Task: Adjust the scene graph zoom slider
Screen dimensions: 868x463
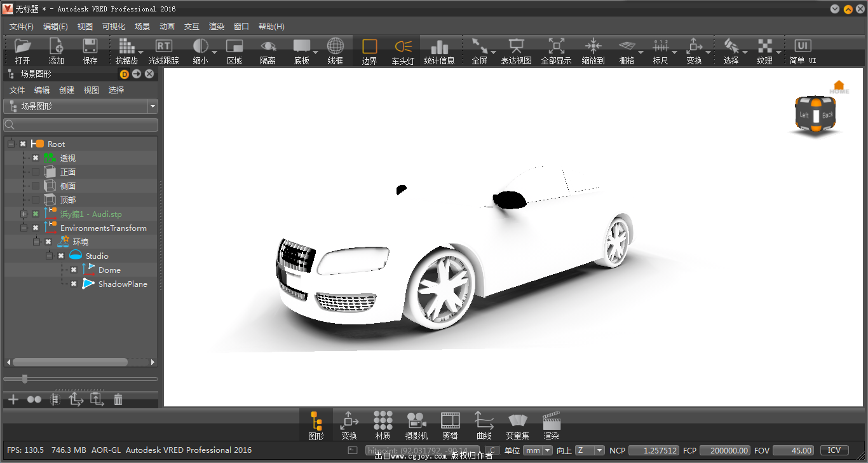Action: [25, 379]
